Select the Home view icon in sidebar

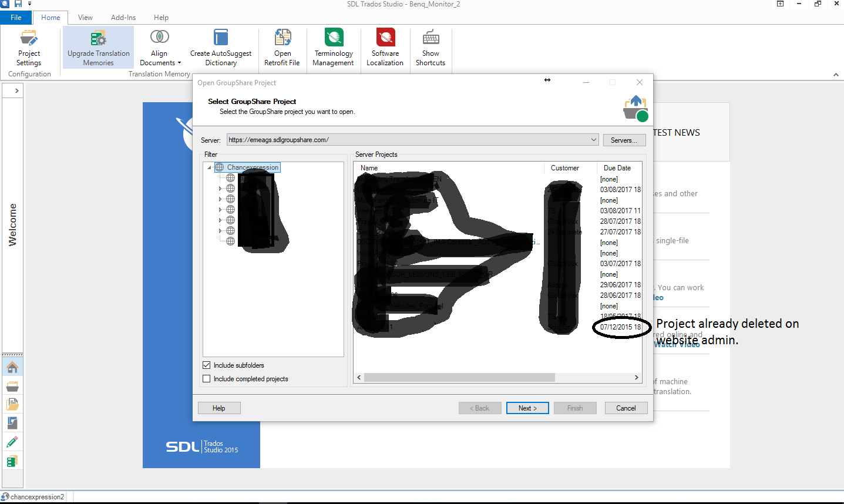[12, 368]
